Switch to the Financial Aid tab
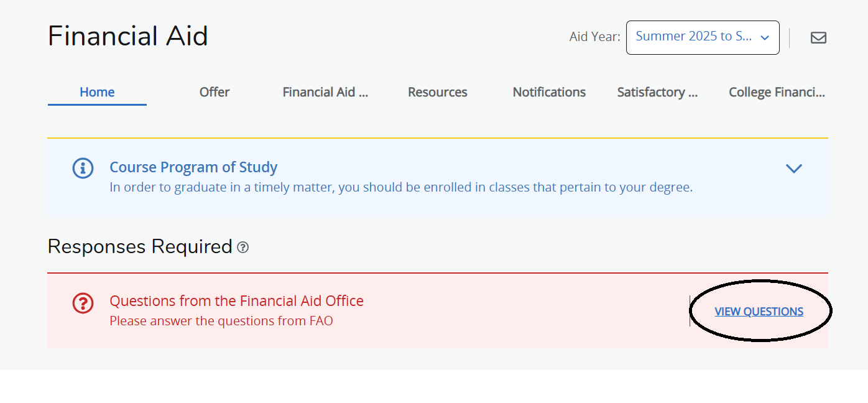 point(325,91)
